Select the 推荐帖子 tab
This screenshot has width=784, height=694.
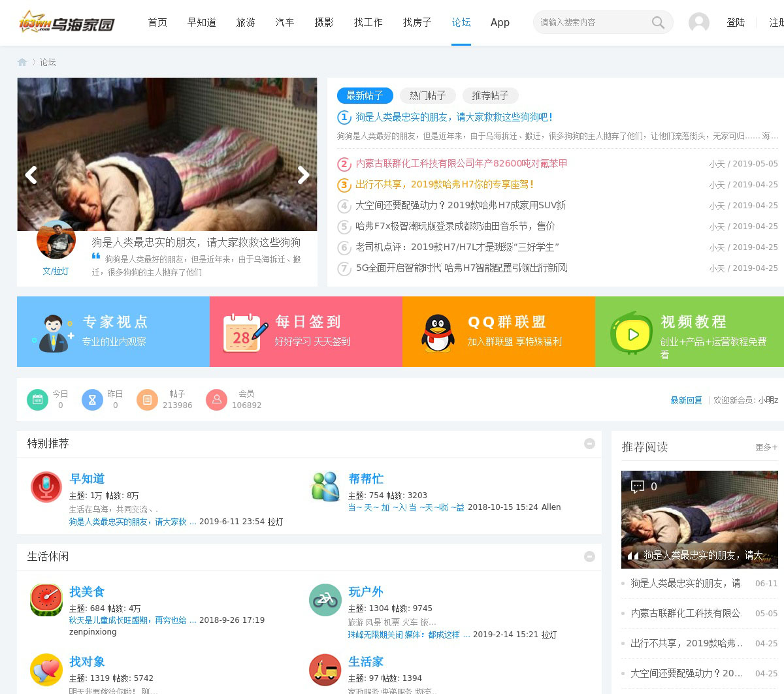(490, 96)
